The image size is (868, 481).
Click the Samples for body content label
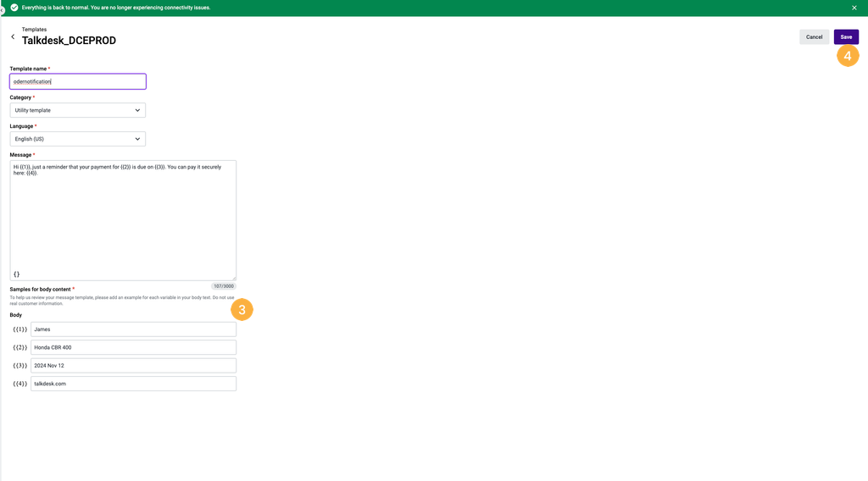(40, 289)
